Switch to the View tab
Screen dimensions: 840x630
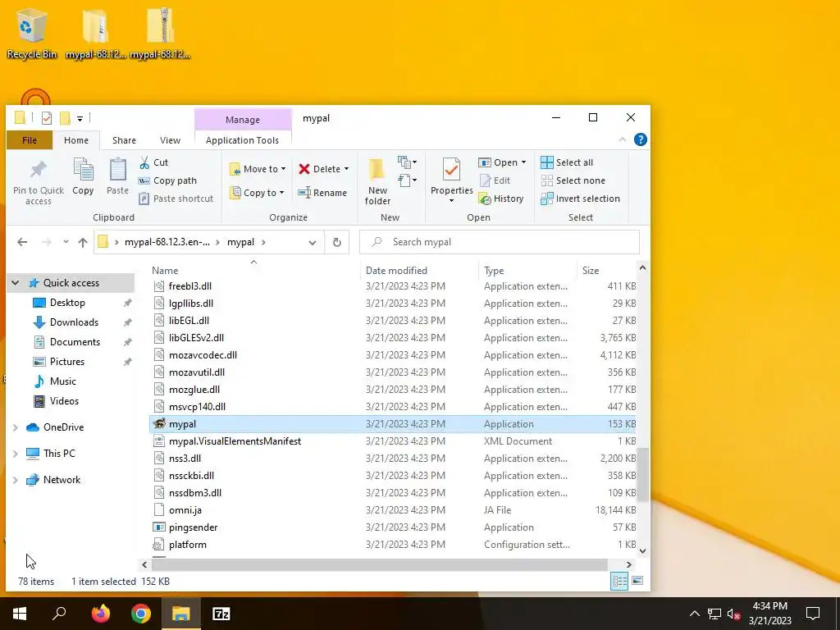click(170, 139)
